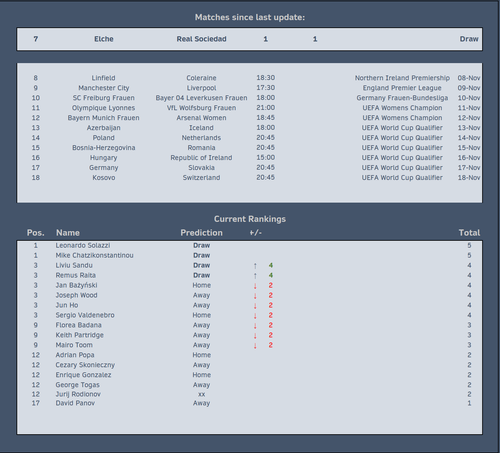Click England Premier League competition label
500x453 pixels.
pos(402,88)
